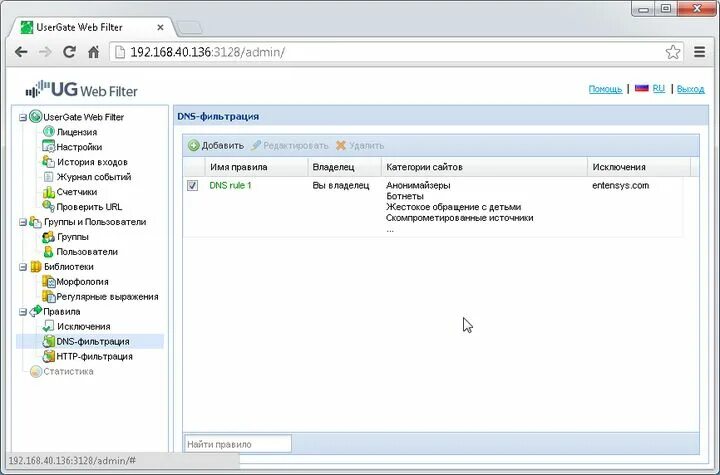Screen dimensions: 720x475
Task: Click the Исключения column header
Action: click(x=639, y=167)
